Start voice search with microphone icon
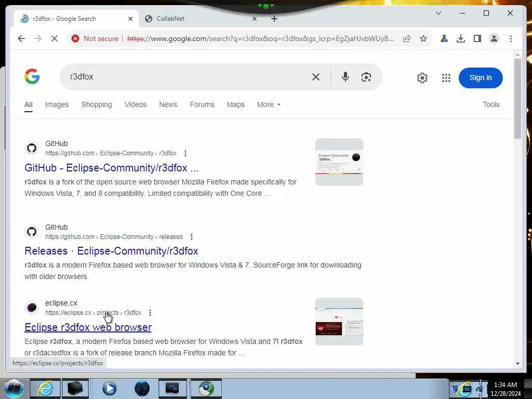This screenshot has width=532, height=399. 345,77
